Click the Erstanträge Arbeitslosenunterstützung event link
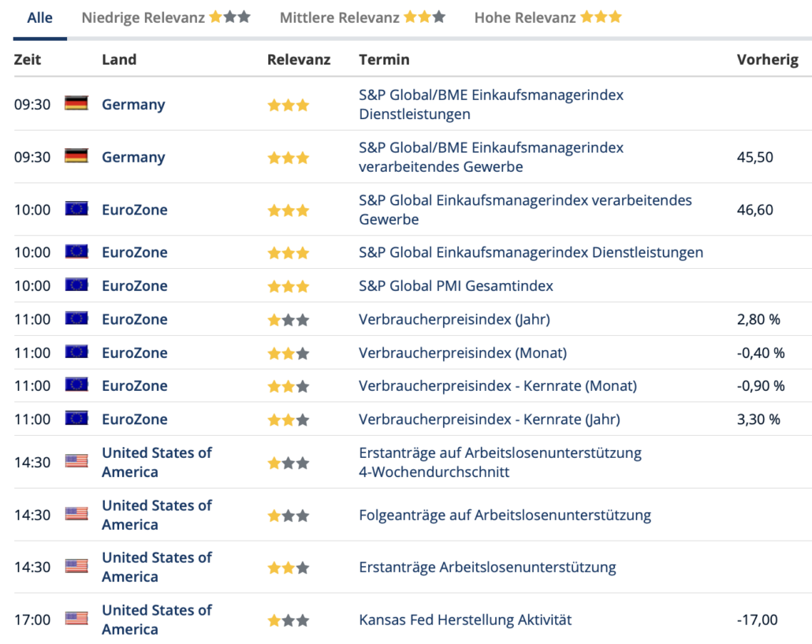The image size is (812, 644). (x=487, y=567)
